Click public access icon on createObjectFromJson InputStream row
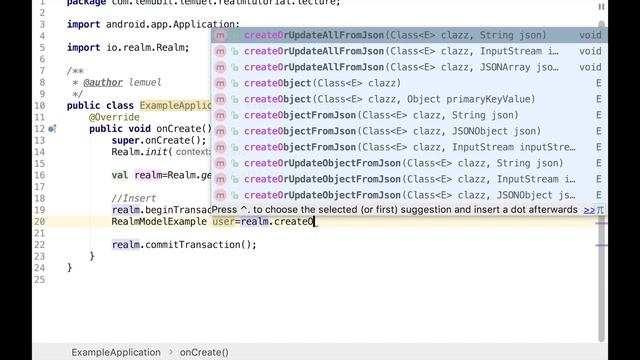 pos(235,148)
